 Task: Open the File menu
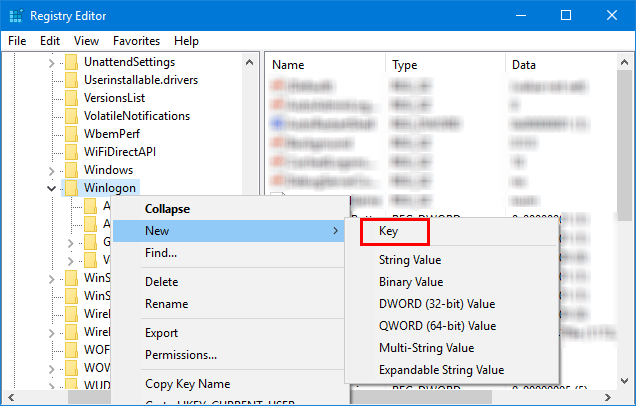(17, 41)
